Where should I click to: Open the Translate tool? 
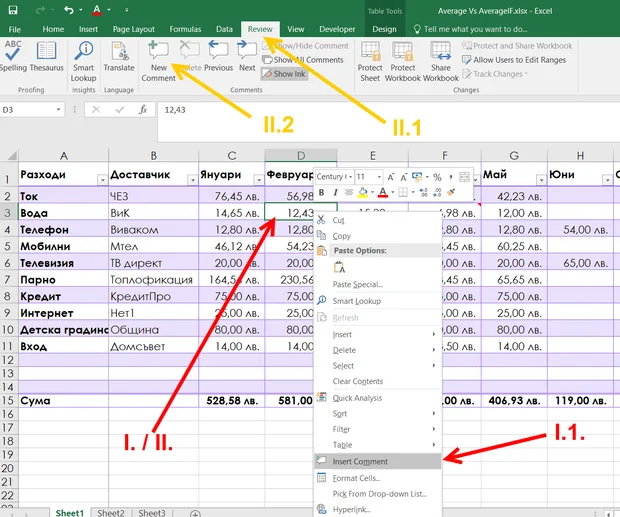click(x=119, y=57)
